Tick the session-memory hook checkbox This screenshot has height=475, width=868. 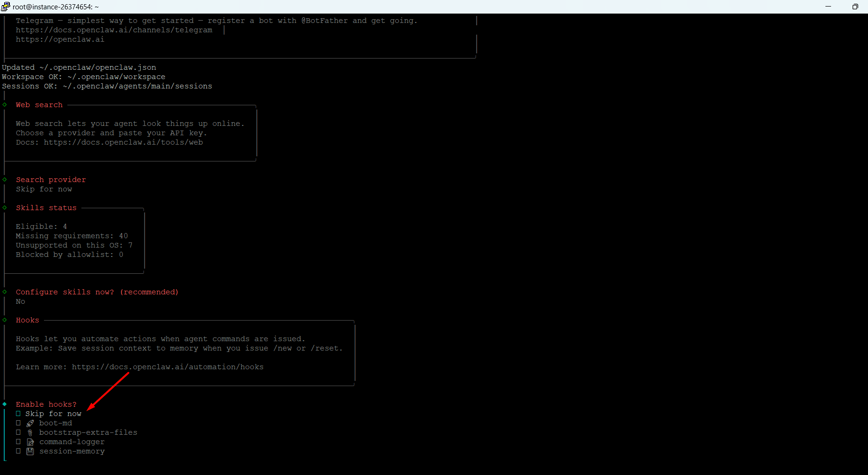click(x=18, y=451)
